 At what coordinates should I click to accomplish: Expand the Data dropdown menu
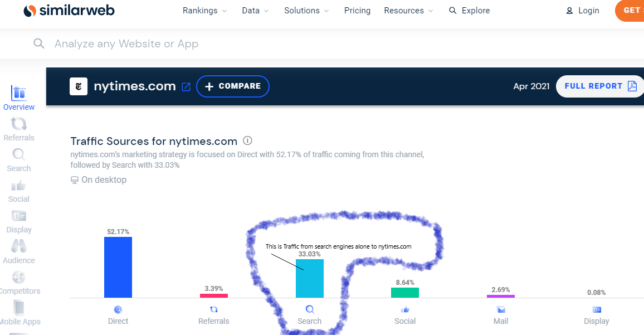tap(255, 11)
